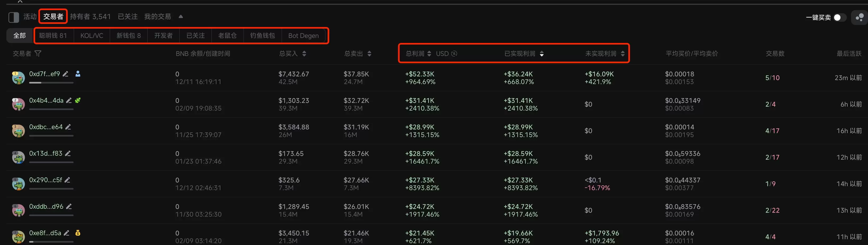The image size is (868, 245).
Task: Click the USD currency switch icon beside 总利润
Action: click(x=454, y=53)
